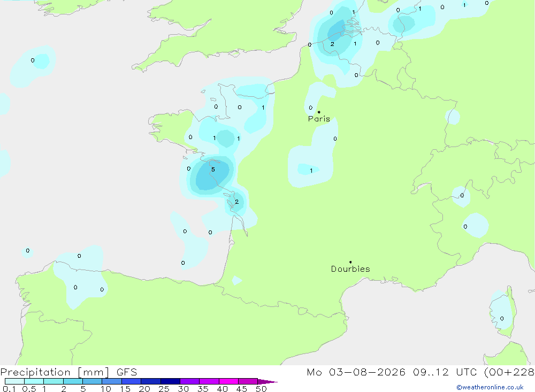Screen dimensions: 535x392
Task: Click the legend label 50
Action: pyautogui.click(x=261, y=389)
